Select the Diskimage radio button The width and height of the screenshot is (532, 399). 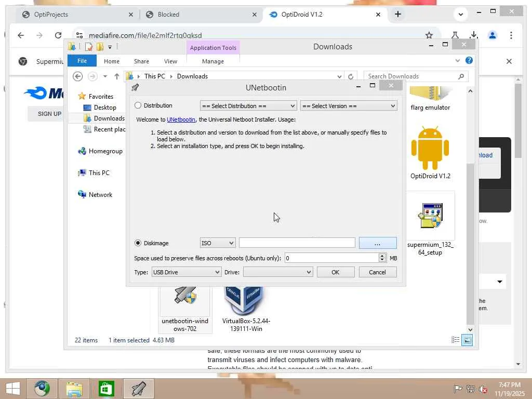point(138,243)
